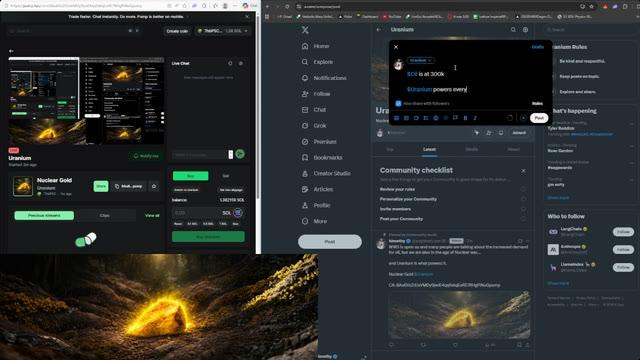Open Follow in the X sidebar
Screen dimensions: 640x360
pos(316,94)
